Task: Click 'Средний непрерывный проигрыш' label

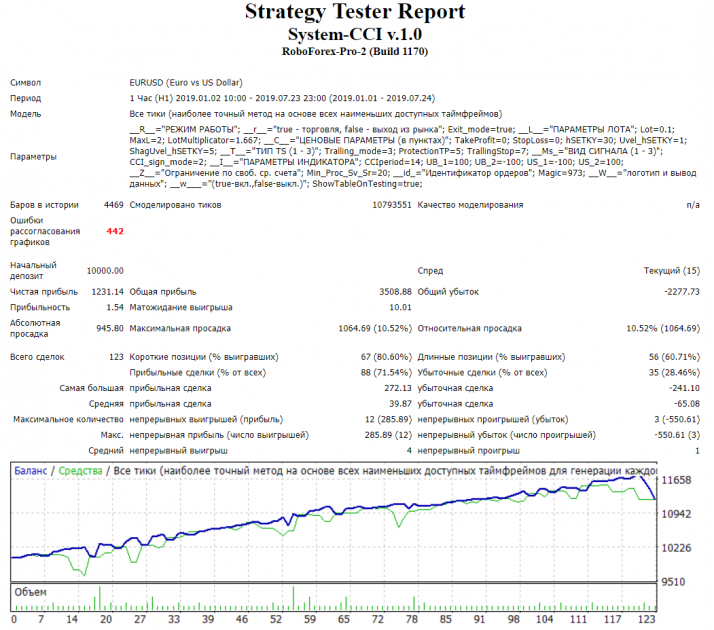Action: [x=469, y=451]
